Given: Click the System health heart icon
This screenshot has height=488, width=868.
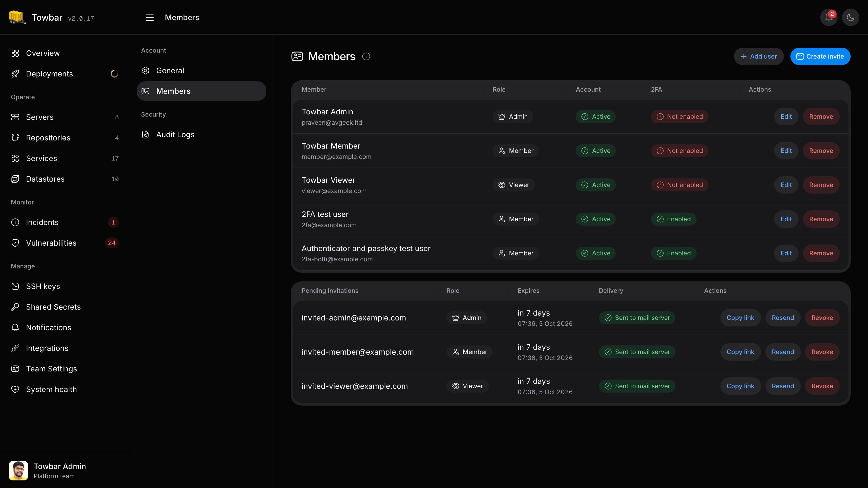Looking at the screenshot, I should [15, 389].
